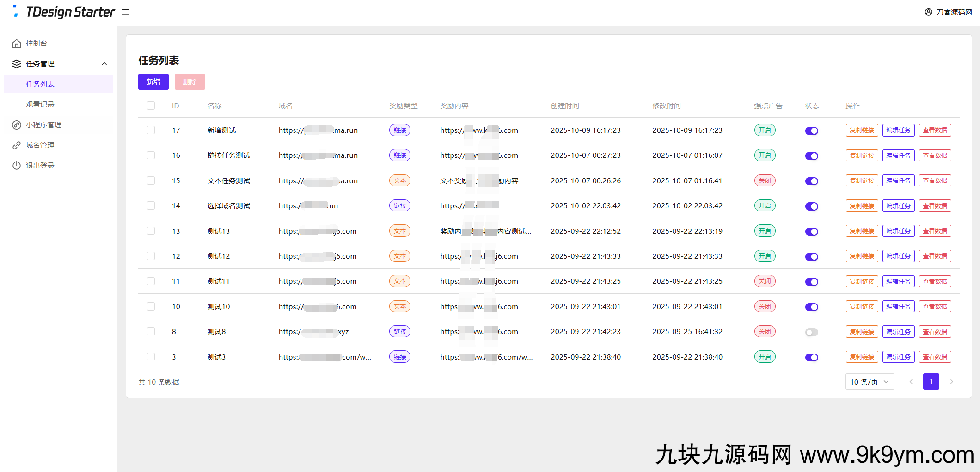Click the 新增 button
980x472 pixels.
[153, 82]
